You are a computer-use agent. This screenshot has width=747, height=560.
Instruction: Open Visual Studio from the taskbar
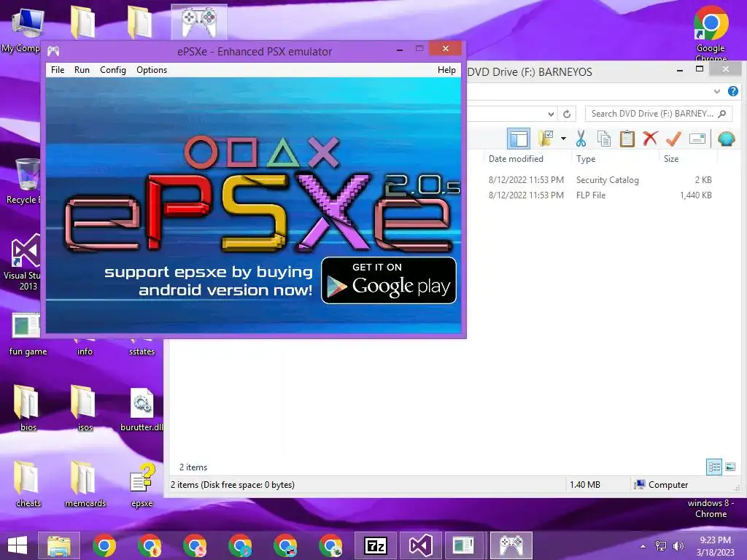420,545
